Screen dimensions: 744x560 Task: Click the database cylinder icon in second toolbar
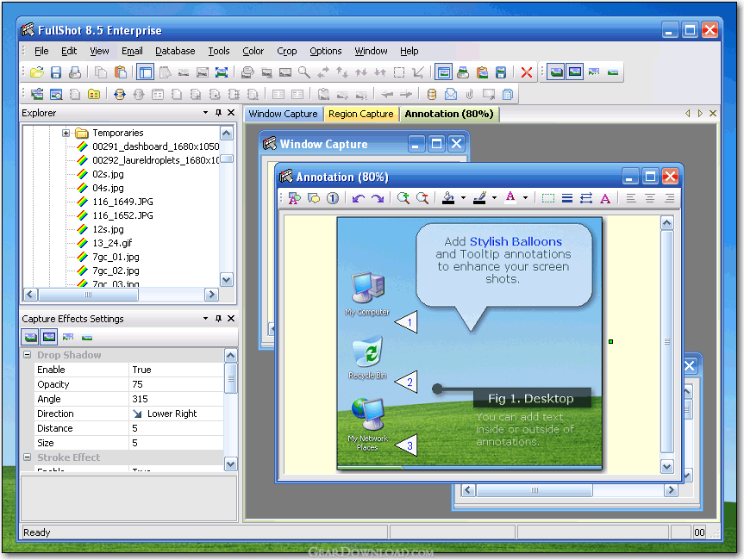(x=431, y=95)
